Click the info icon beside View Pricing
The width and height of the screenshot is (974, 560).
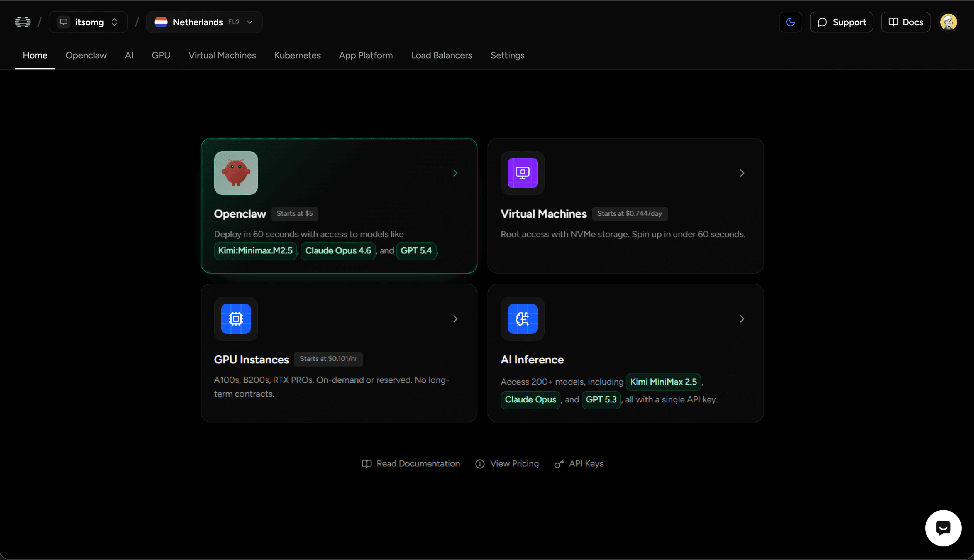pos(480,463)
